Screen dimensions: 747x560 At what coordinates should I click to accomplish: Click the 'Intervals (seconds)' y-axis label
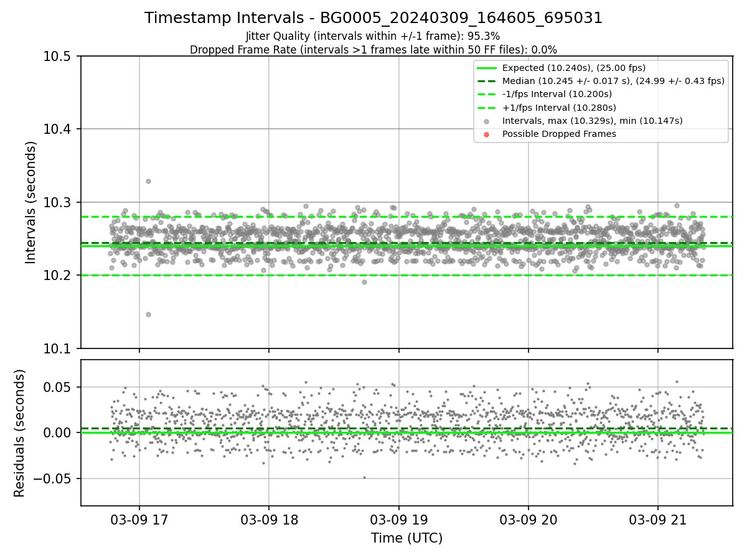pos(31,202)
